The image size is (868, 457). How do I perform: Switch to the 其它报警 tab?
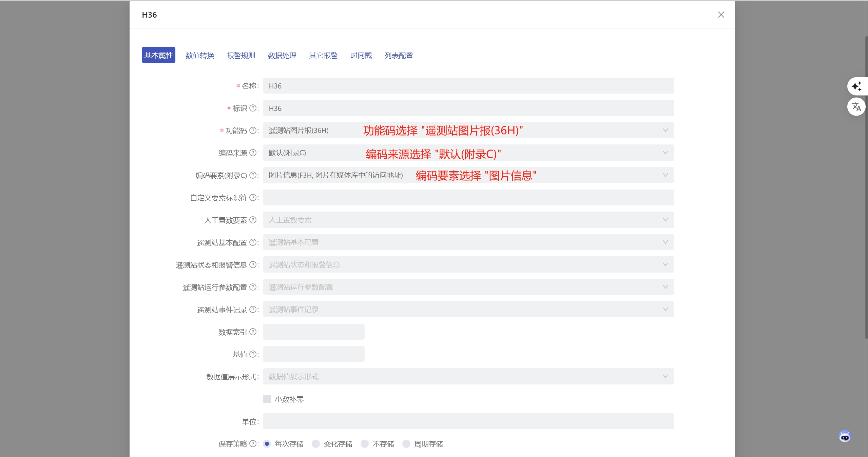tap(323, 55)
